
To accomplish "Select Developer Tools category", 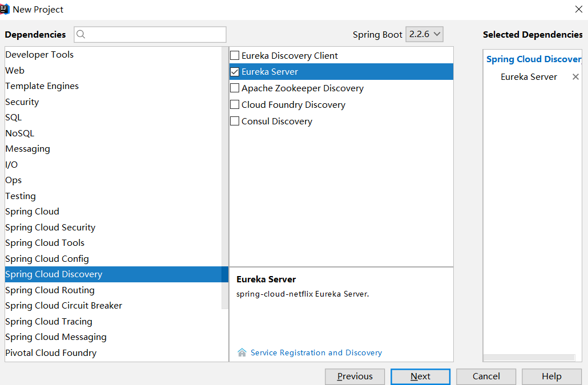I will (113, 55).
